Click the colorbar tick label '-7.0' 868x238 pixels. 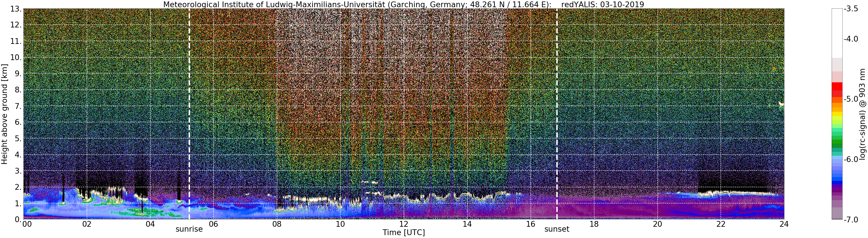(851, 220)
